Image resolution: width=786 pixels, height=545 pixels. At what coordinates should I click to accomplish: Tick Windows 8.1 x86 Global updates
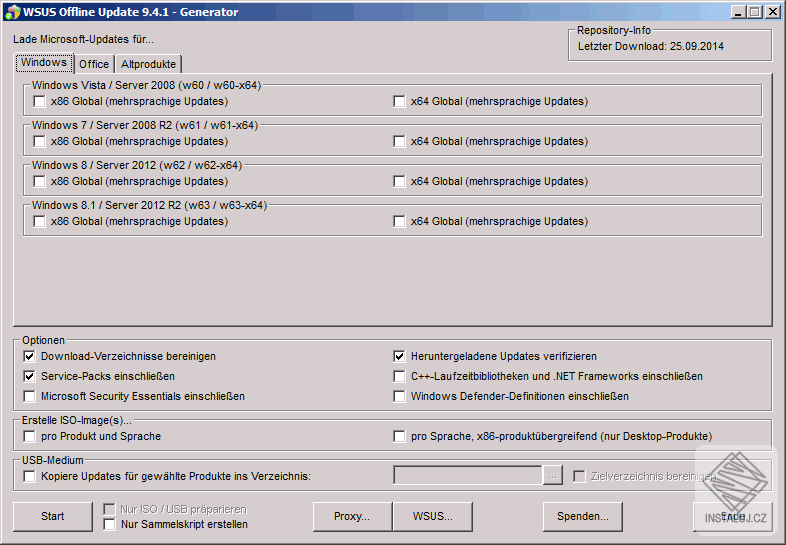coord(39,222)
